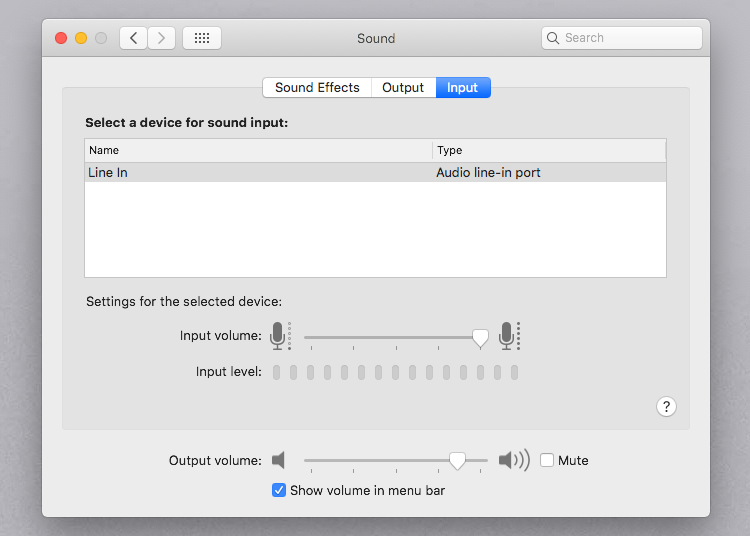Minimize the Sound window with yellow button
The width and height of the screenshot is (750, 536).
point(81,38)
